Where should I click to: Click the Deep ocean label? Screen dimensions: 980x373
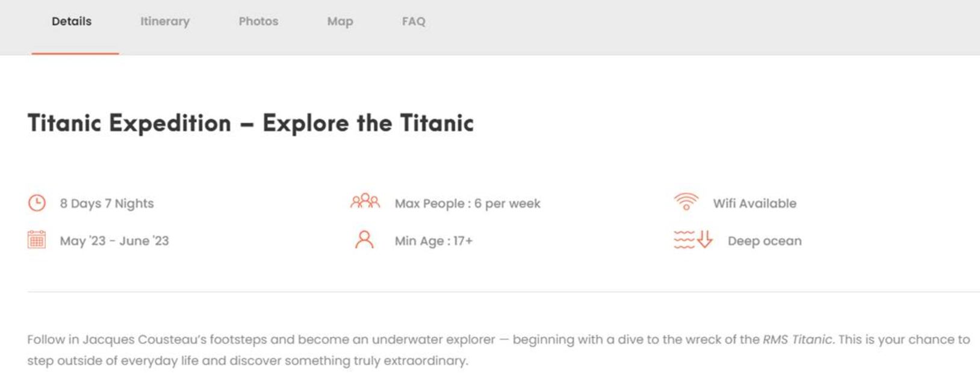764,241
